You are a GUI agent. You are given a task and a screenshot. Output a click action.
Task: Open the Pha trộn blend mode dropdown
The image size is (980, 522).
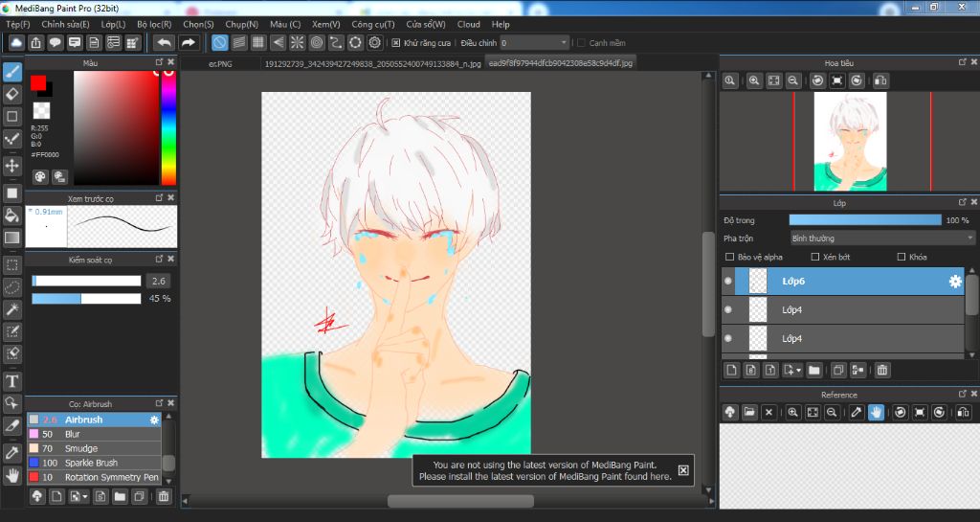click(881, 238)
